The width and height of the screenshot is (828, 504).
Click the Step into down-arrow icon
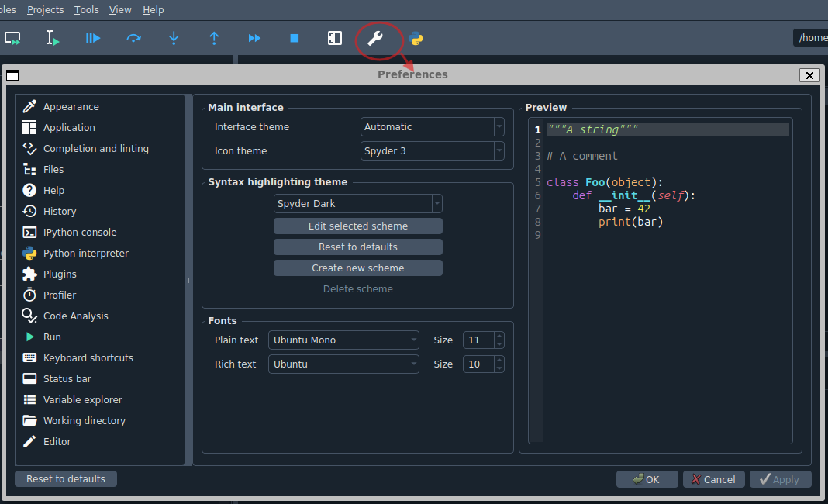(174, 38)
